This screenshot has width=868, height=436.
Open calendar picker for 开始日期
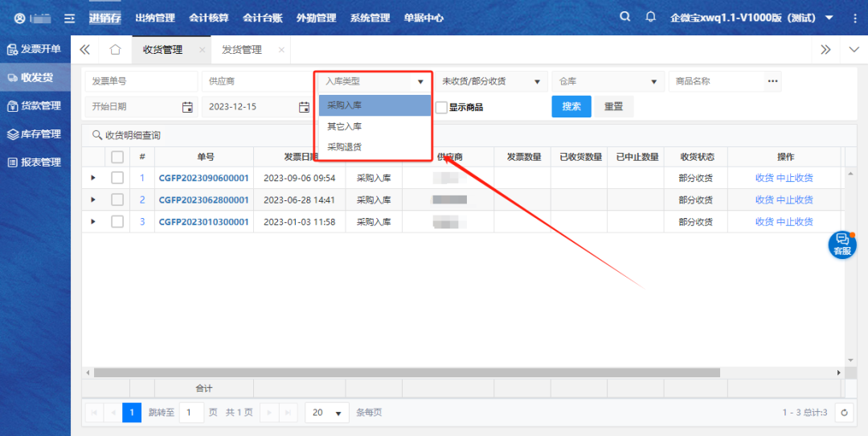[x=187, y=107]
